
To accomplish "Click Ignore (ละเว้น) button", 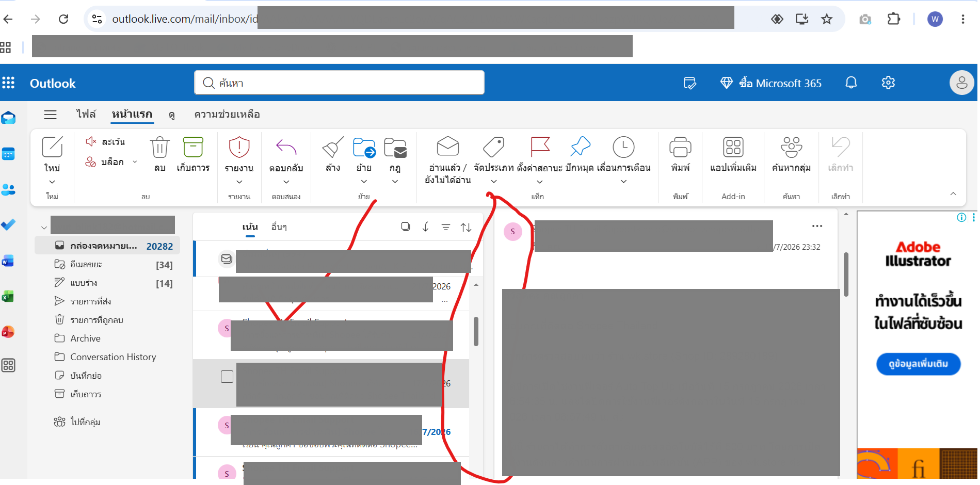I will 105,141.
